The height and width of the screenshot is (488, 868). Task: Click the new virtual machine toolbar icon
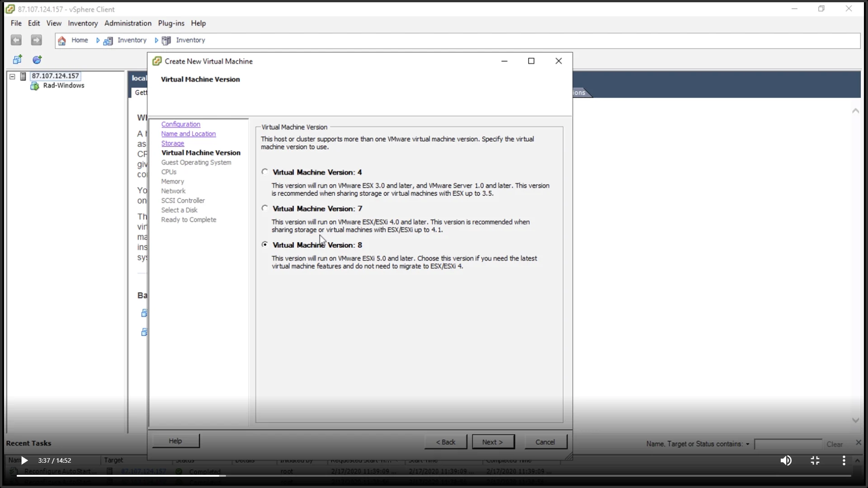pos(17,60)
